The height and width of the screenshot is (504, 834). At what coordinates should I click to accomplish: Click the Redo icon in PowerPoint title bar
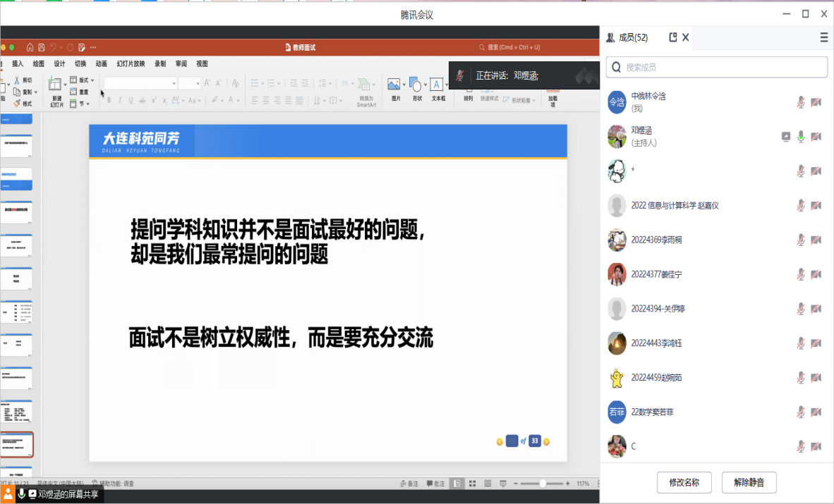click(70, 47)
